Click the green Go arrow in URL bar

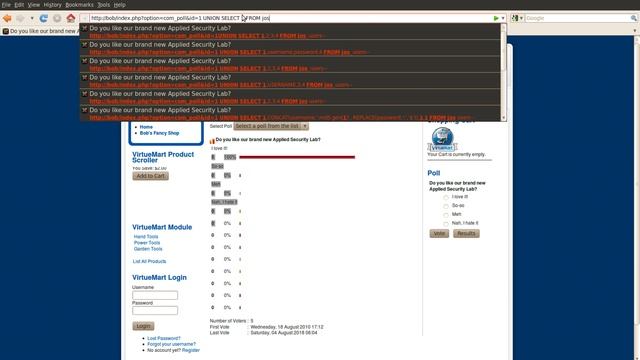click(x=496, y=18)
